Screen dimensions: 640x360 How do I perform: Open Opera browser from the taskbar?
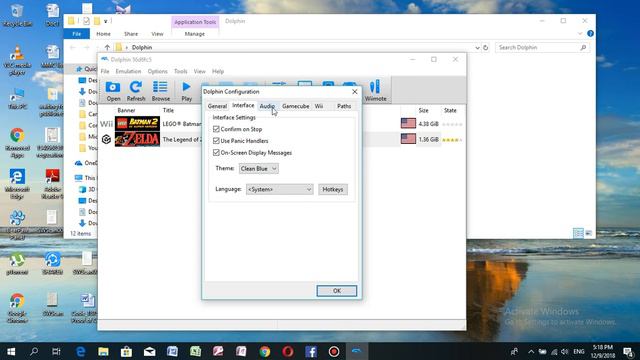pyautogui.click(x=288, y=351)
